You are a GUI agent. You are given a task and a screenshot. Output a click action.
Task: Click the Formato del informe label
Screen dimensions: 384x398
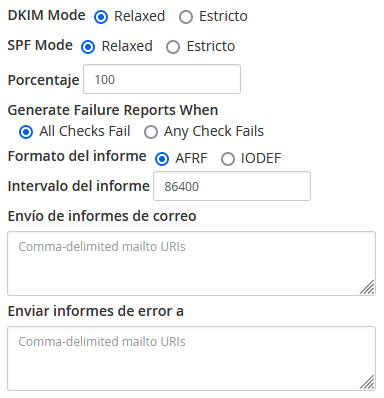(x=77, y=156)
